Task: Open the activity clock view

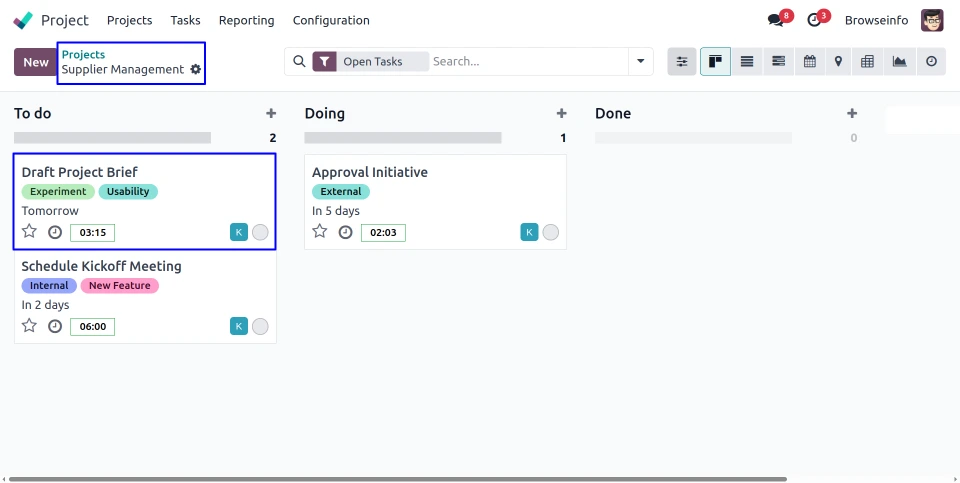Action: click(x=931, y=62)
